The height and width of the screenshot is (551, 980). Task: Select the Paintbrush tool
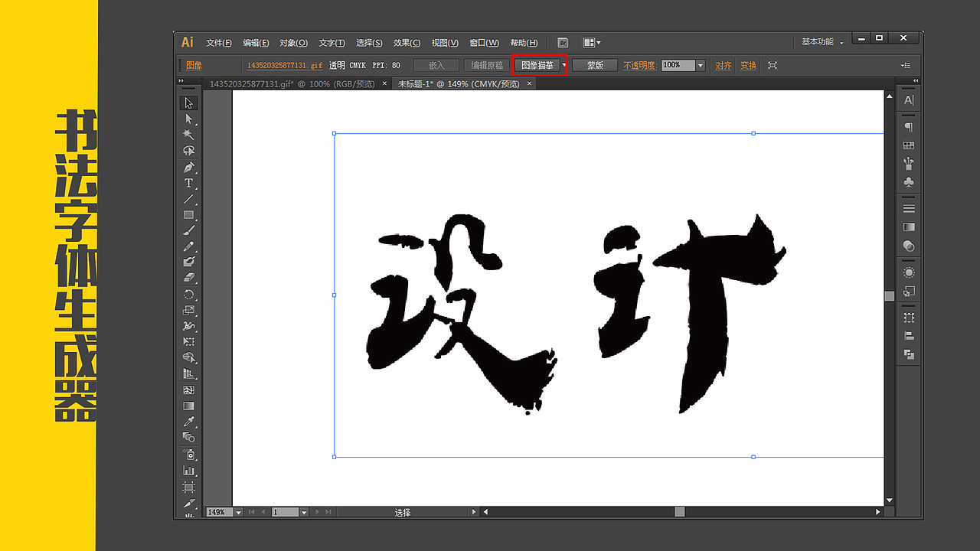[189, 230]
